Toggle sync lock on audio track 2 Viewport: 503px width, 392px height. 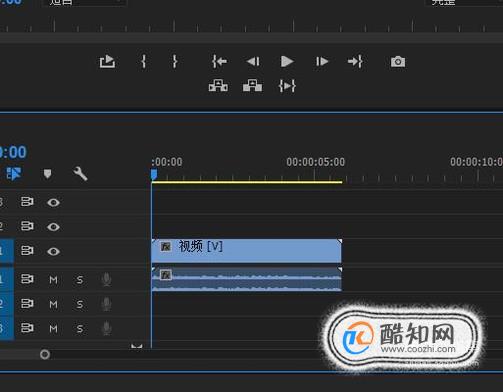[x=27, y=303]
